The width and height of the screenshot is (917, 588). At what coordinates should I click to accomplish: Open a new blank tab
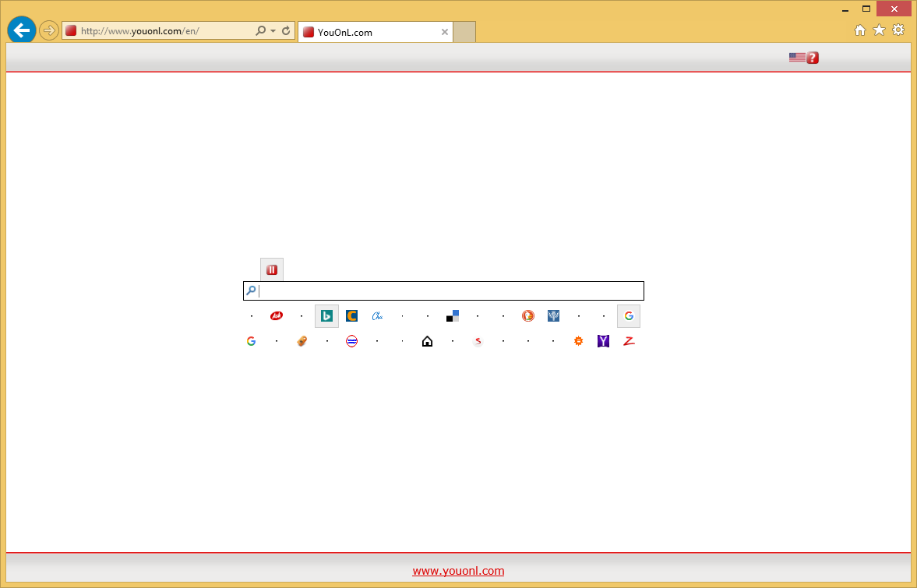pyautogui.click(x=464, y=32)
